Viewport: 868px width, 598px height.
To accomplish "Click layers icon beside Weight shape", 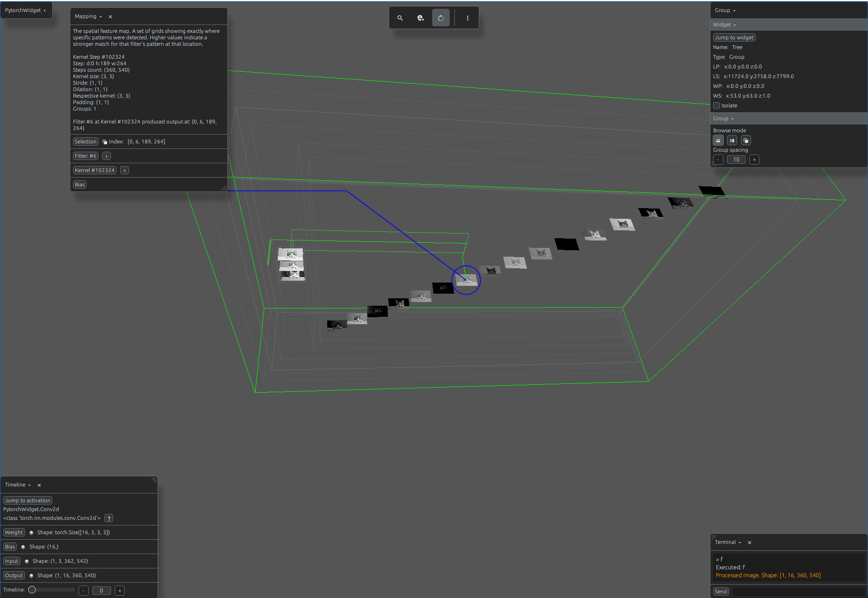I will pos(31,533).
